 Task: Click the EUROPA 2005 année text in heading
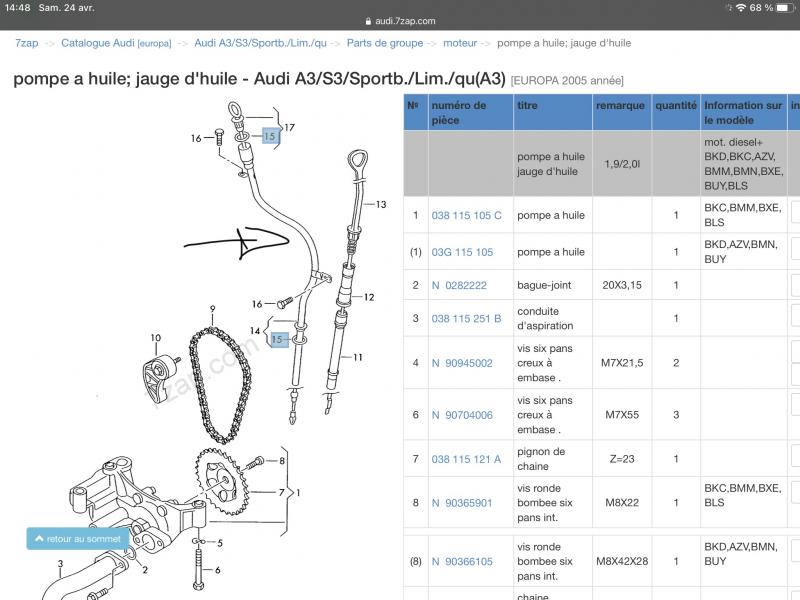(567, 81)
